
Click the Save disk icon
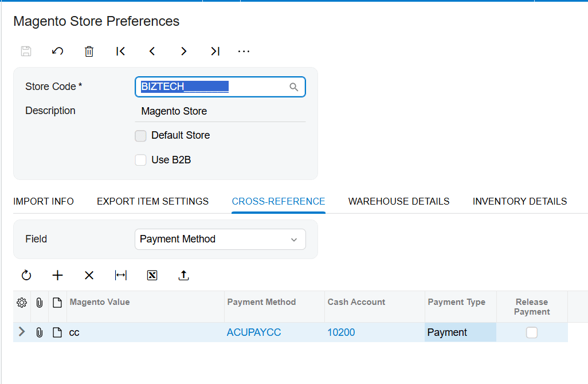[x=26, y=51]
